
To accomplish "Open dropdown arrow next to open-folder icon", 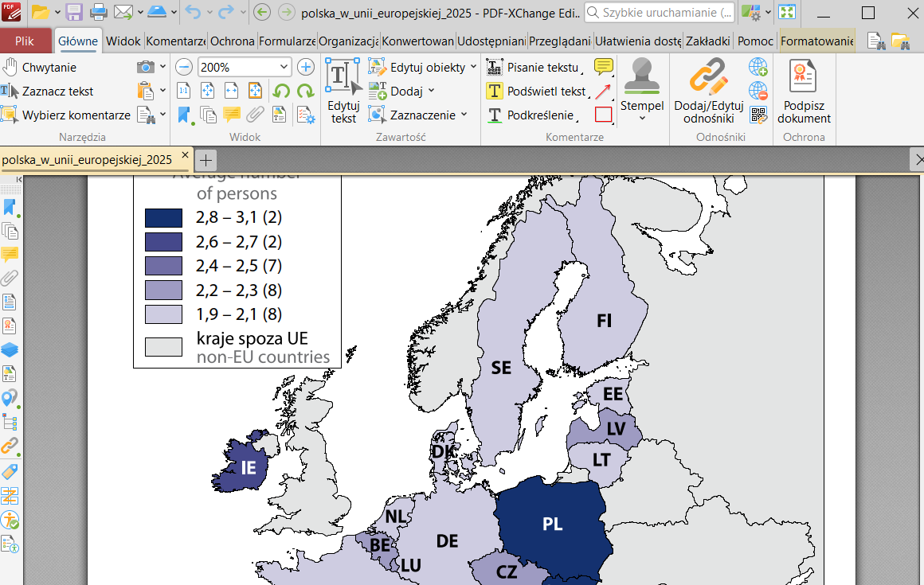I will pos(57,13).
